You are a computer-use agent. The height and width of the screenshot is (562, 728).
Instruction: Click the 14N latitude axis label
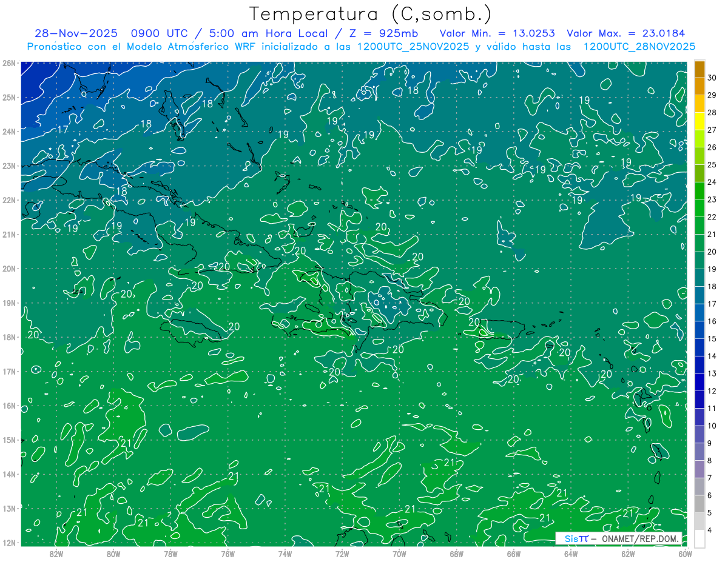point(8,474)
